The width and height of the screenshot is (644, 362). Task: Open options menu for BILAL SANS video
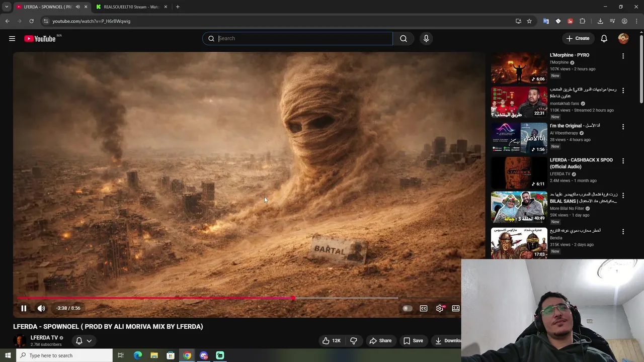pos(623,195)
